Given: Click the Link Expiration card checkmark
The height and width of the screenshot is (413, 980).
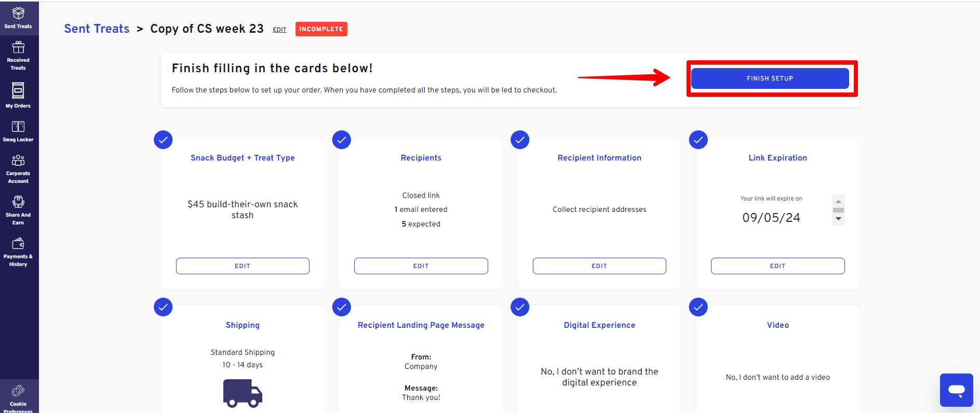Looking at the screenshot, I should [698, 140].
